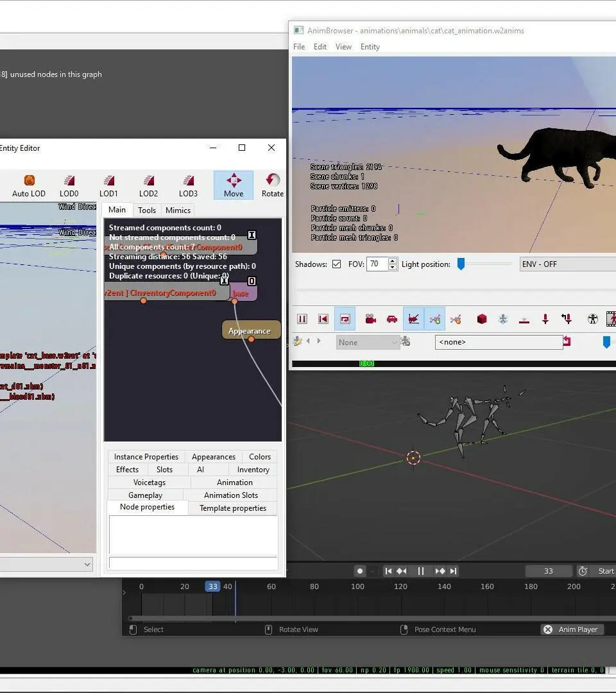Click the blue slider handle right of <none> field
This screenshot has height=693, width=616.
tap(607, 342)
